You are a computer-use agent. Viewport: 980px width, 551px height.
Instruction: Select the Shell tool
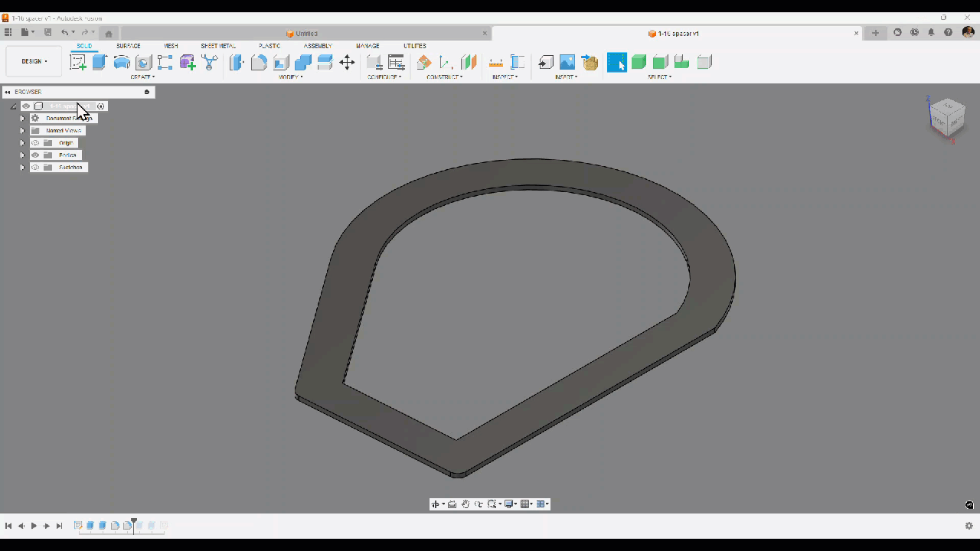pyautogui.click(x=281, y=63)
